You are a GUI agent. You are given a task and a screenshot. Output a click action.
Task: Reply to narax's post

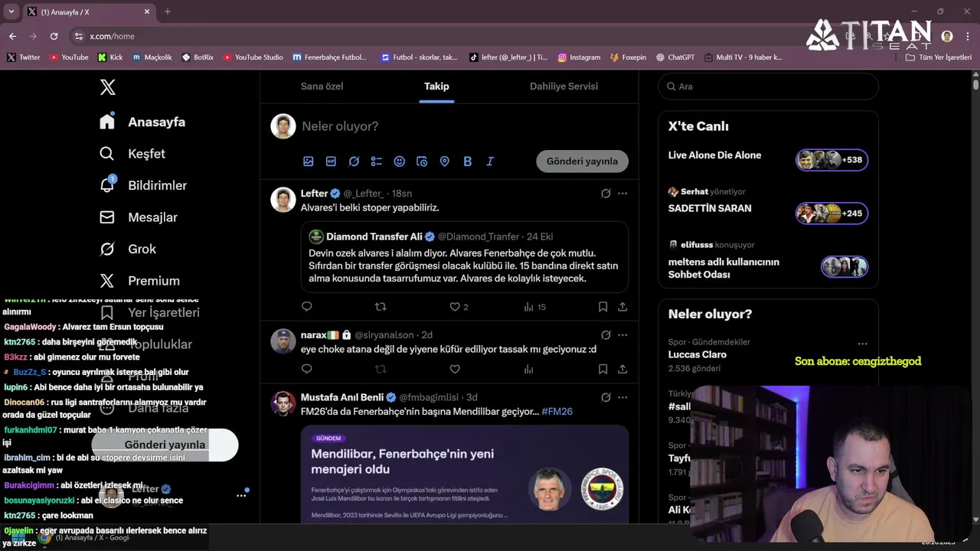click(307, 369)
